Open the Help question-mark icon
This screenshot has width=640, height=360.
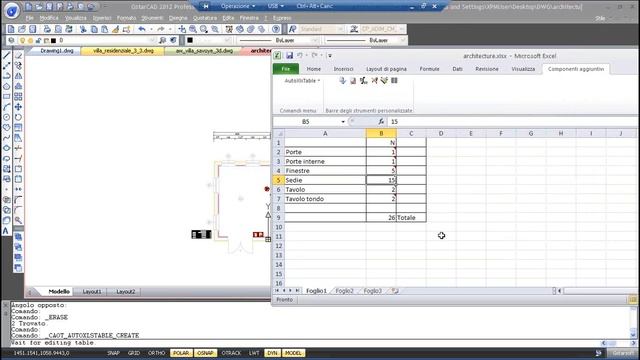point(276,29)
